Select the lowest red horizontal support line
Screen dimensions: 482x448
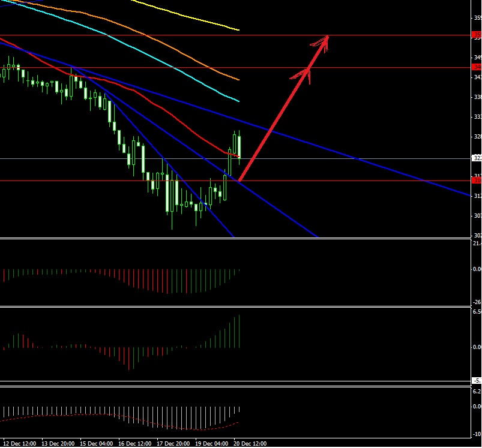coord(360,181)
